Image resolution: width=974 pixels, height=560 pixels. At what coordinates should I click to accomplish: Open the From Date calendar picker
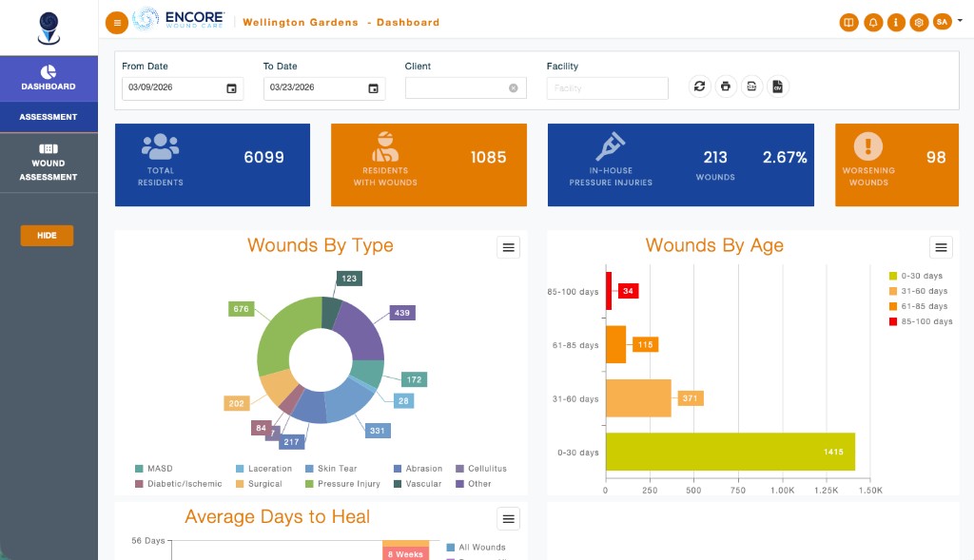coord(231,88)
